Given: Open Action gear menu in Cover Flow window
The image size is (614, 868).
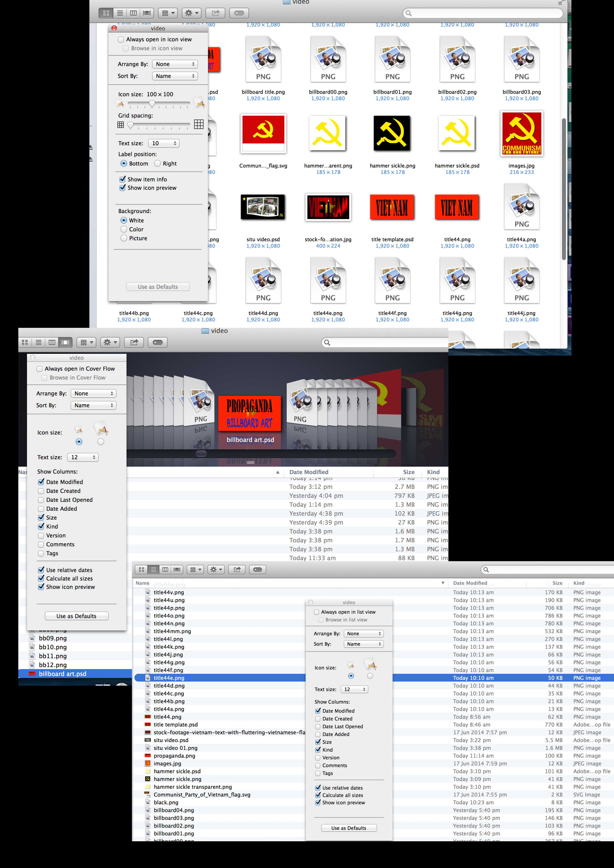Looking at the screenshot, I should [x=110, y=342].
